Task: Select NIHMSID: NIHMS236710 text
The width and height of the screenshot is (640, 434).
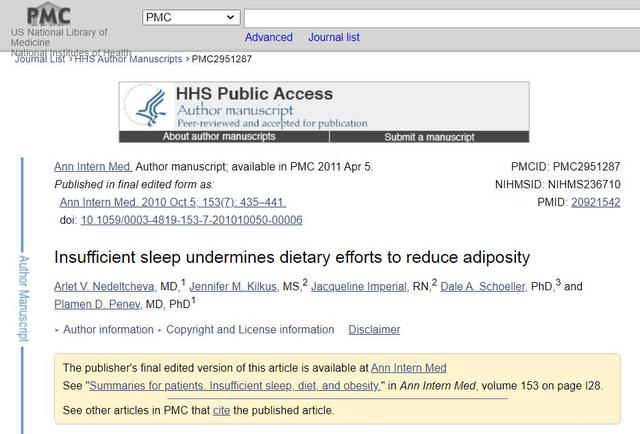Action: (558, 185)
